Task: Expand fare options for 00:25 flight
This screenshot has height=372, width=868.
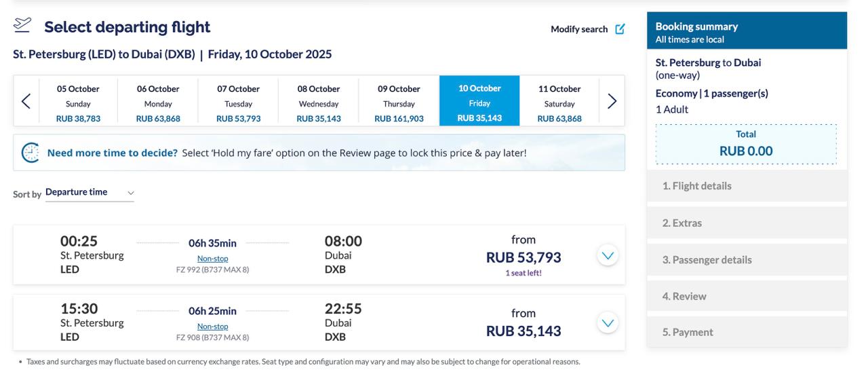Action: [608, 255]
